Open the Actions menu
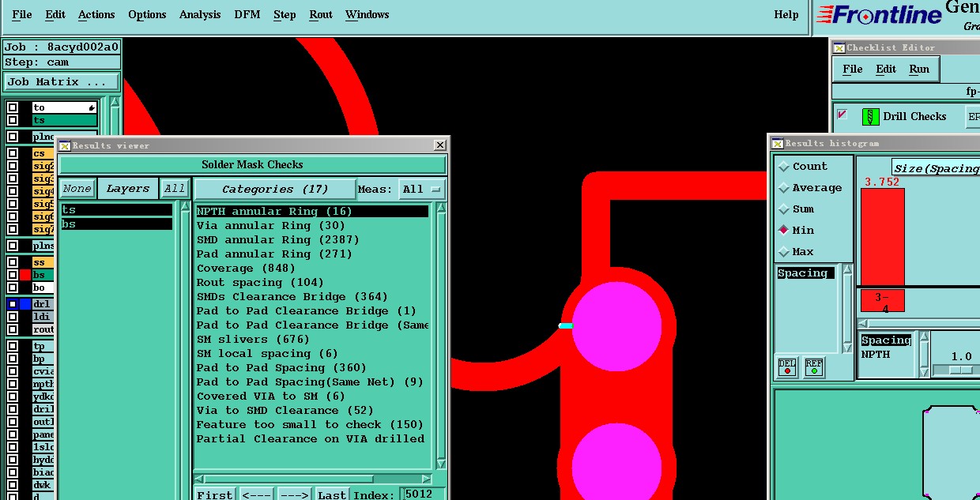 coord(96,15)
